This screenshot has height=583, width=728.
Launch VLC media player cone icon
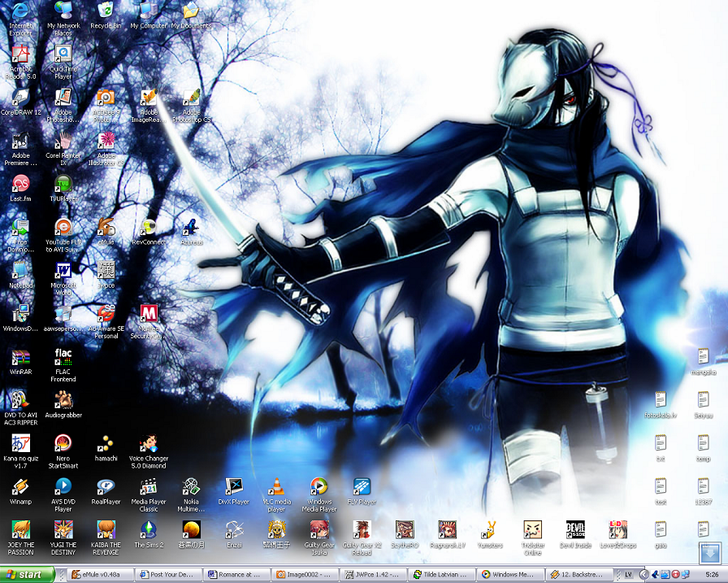(277, 486)
